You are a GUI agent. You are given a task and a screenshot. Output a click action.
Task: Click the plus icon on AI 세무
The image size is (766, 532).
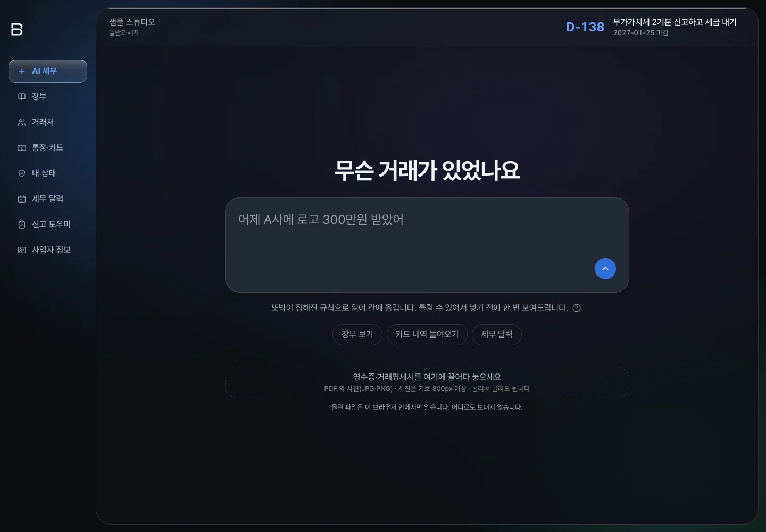click(22, 71)
